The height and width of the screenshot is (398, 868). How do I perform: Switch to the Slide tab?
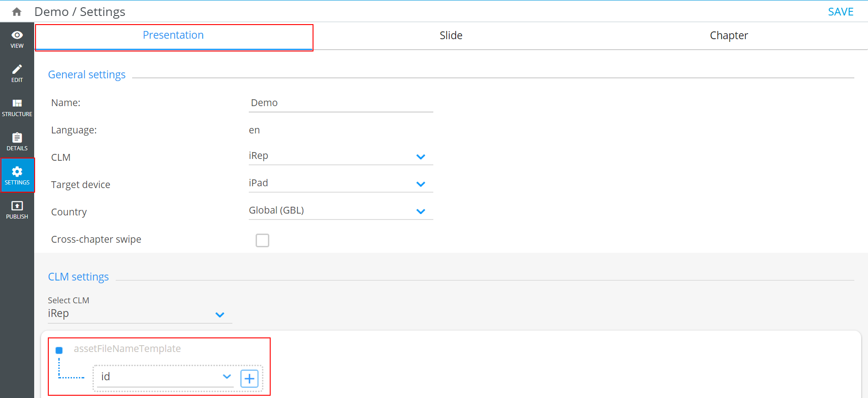[x=451, y=36]
